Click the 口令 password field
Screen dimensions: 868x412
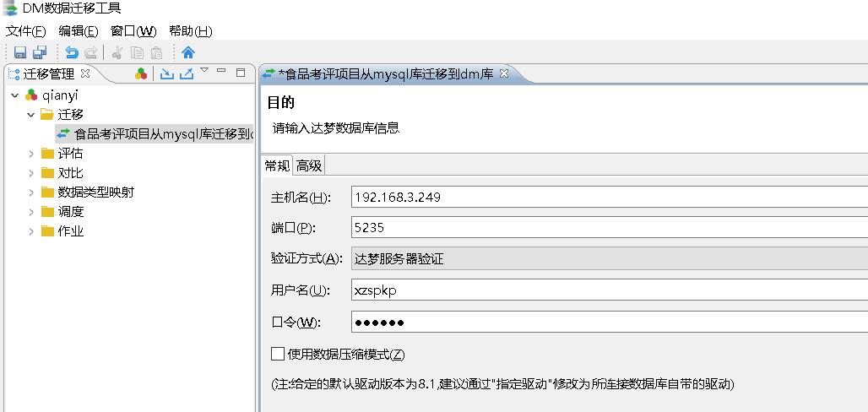coord(610,323)
